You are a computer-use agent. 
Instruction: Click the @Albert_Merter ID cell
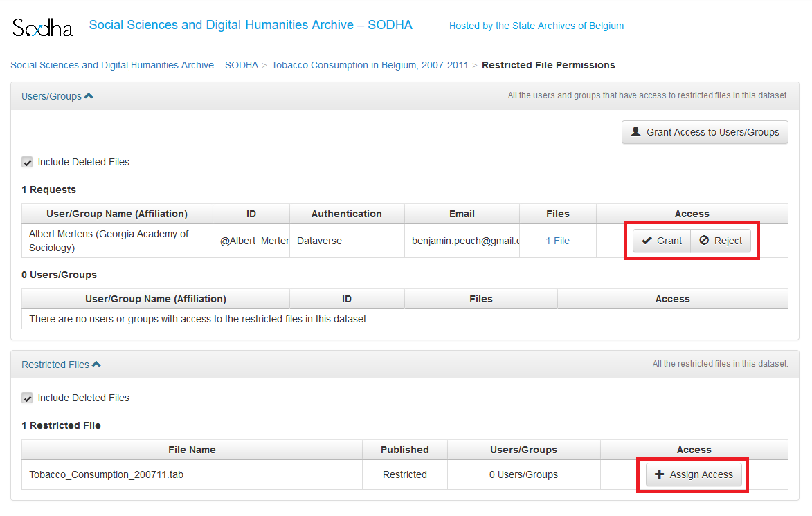pos(251,241)
